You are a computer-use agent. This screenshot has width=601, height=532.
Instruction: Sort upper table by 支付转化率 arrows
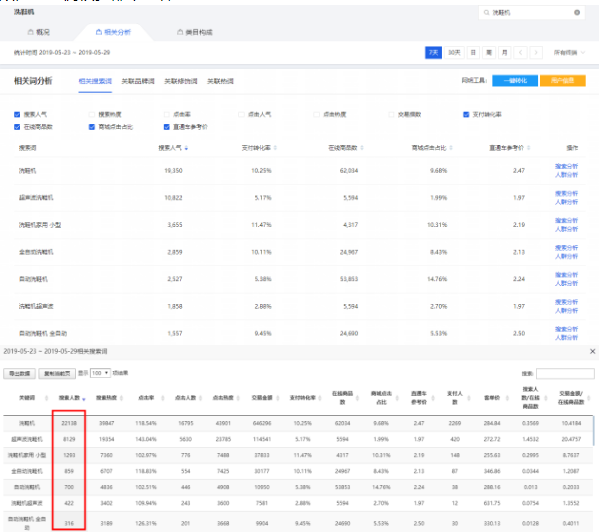[275, 148]
